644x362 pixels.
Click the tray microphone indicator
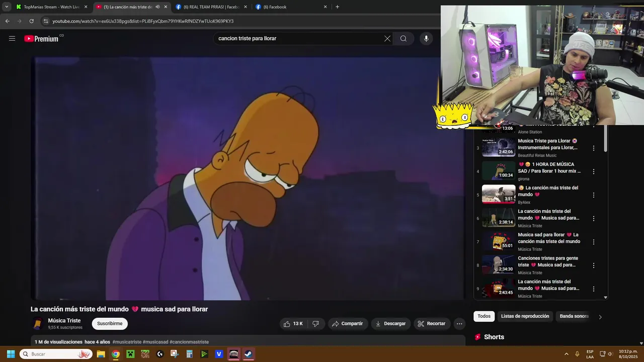(577, 354)
